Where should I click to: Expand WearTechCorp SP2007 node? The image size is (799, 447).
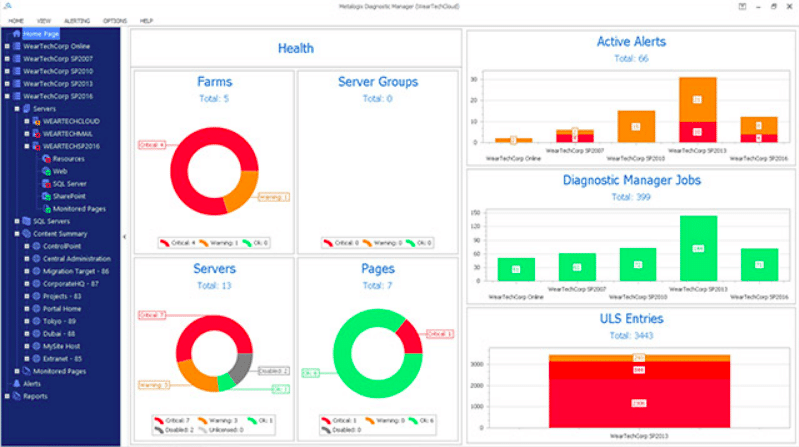[7, 59]
